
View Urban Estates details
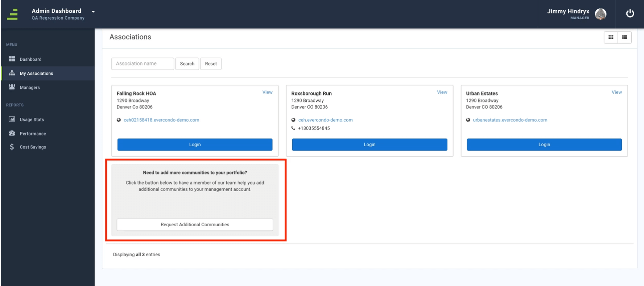coord(616,92)
